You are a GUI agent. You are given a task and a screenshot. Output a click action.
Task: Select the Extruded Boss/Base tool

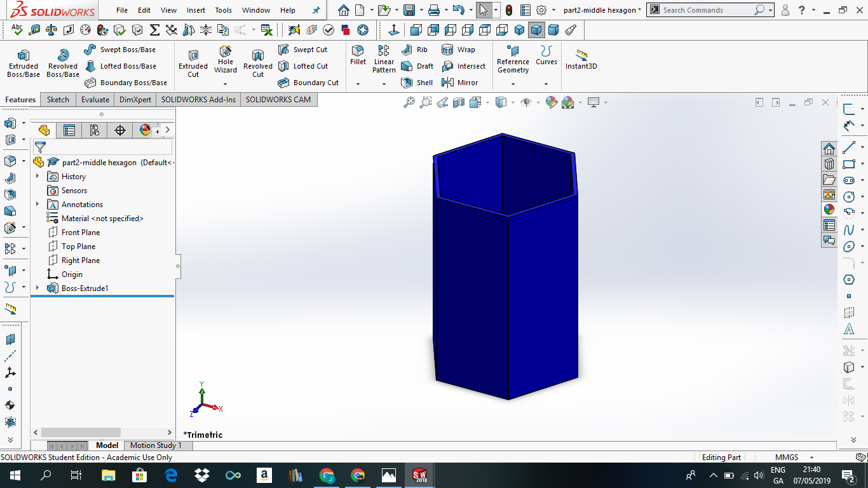(x=24, y=64)
